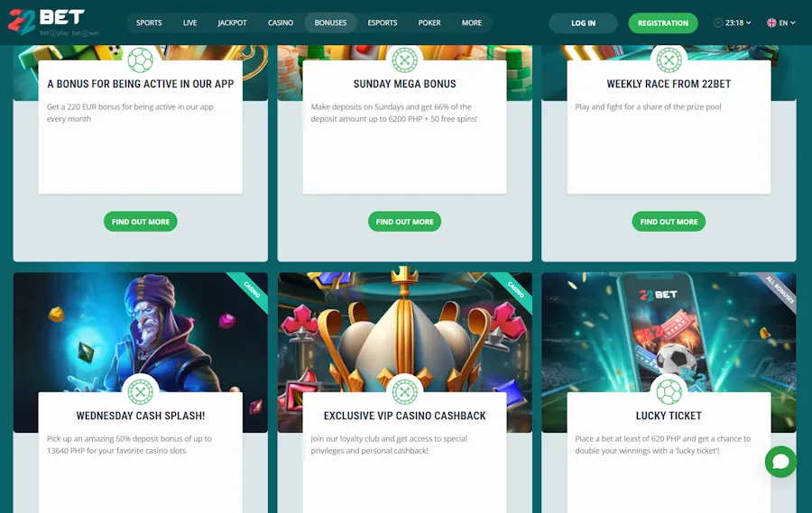Viewport: 812px width, 513px height.
Task: Click the clock icon beside 23:18
Action: 718,23
